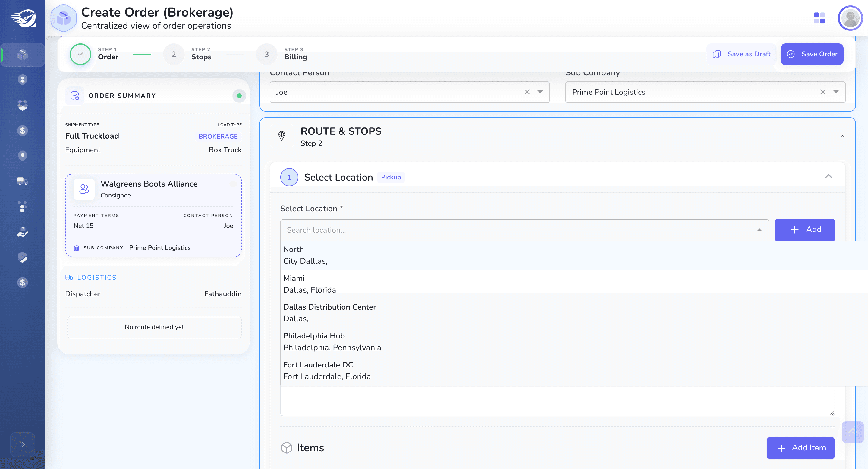Click the Add Item button
This screenshot has width=868, height=469.
click(800, 448)
